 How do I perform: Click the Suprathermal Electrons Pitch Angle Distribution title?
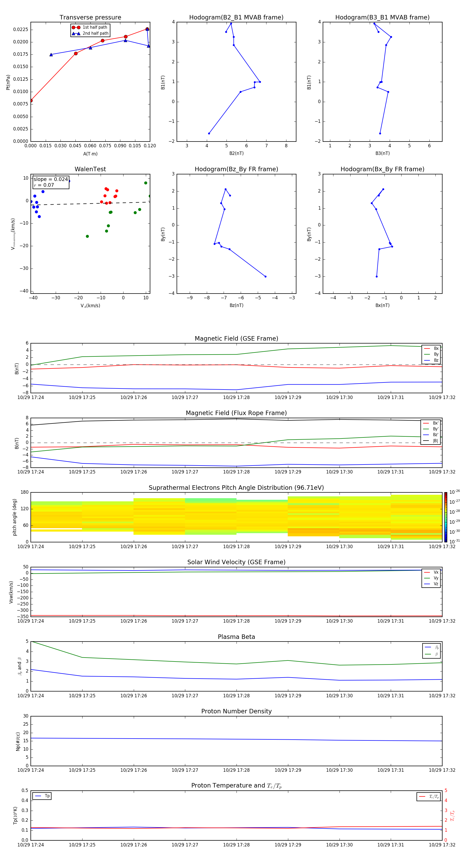click(x=236, y=488)
